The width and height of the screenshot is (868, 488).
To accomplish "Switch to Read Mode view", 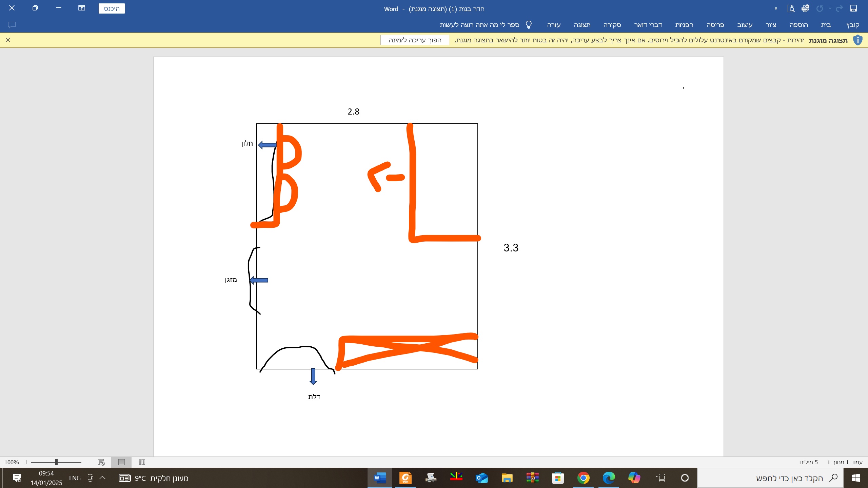I will (142, 462).
